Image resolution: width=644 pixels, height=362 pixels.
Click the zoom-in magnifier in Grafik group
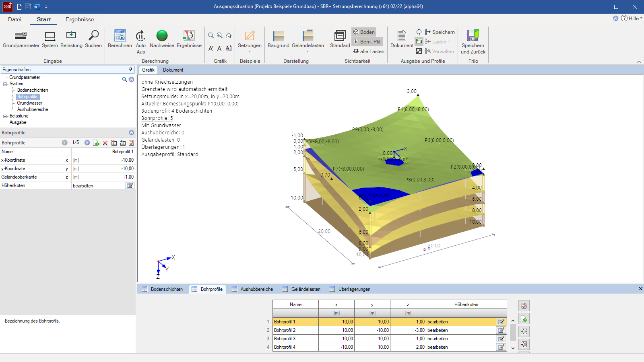coord(220,35)
